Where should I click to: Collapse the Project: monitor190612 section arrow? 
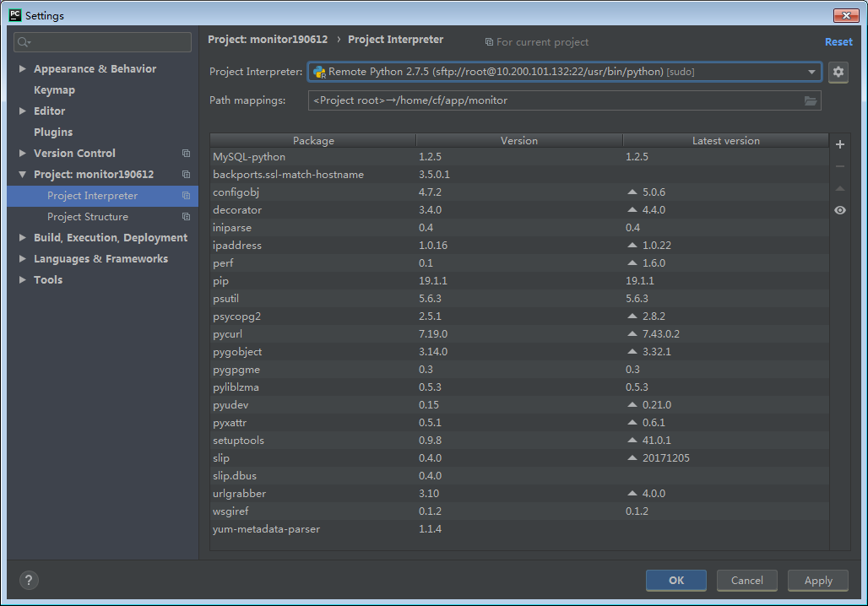pos(23,175)
